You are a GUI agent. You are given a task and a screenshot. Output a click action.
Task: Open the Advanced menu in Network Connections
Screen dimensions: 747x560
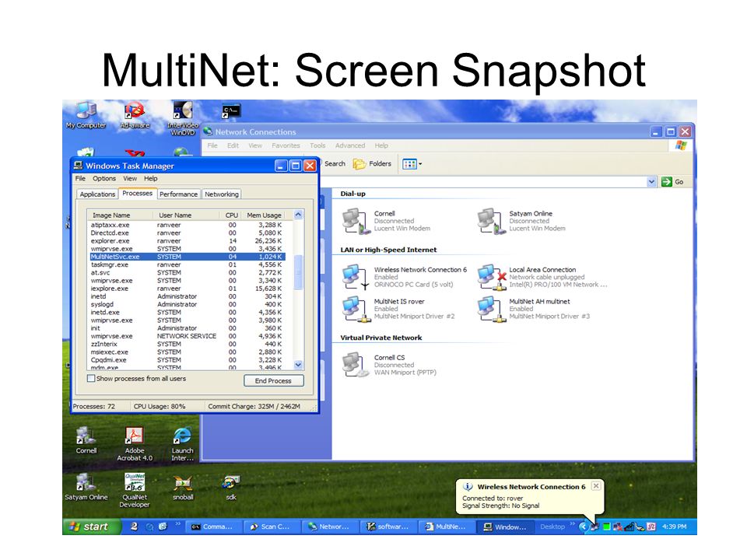(x=350, y=145)
